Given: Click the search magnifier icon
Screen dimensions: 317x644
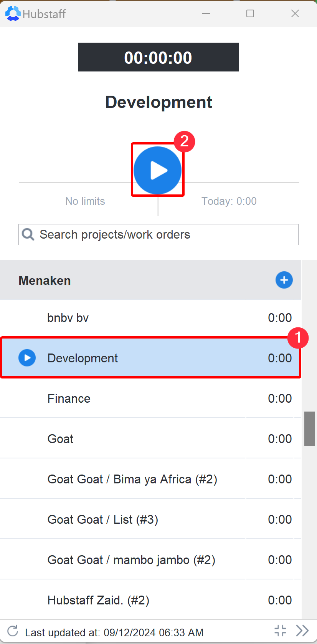Looking at the screenshot, I should [x=28, y=234].
